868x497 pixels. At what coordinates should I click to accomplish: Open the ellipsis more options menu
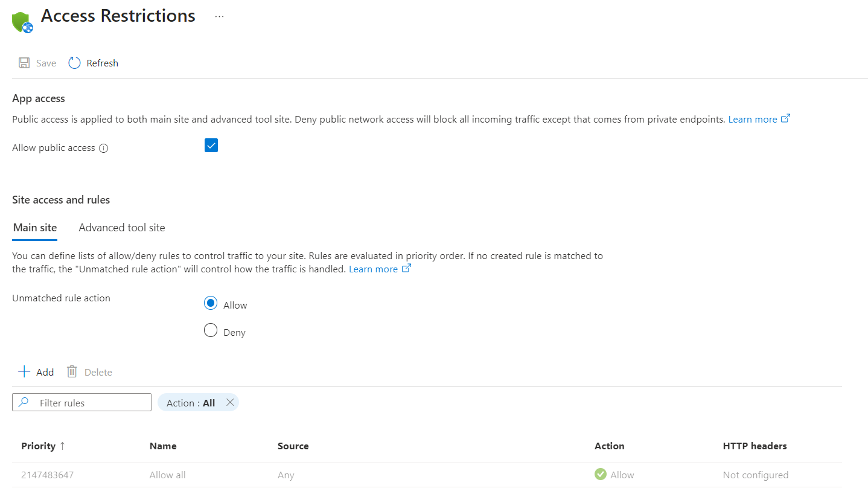219,16
